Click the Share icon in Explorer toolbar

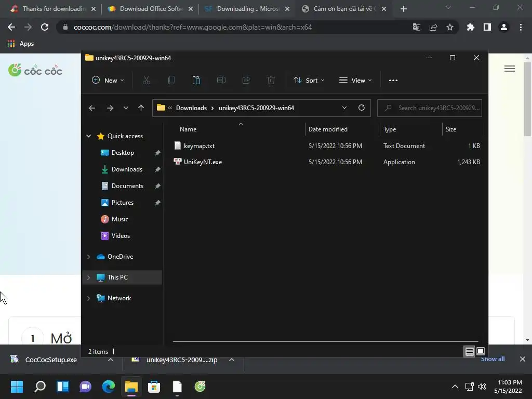(x=246, y=81)
